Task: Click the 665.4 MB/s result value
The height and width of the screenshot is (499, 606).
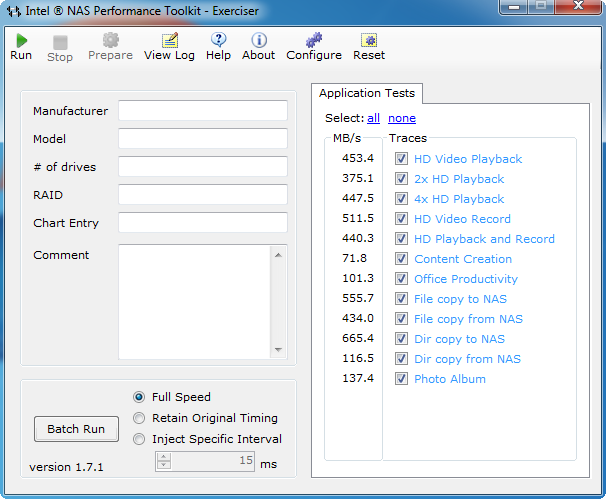Action: pyautogui.click(x=358, y=338)
